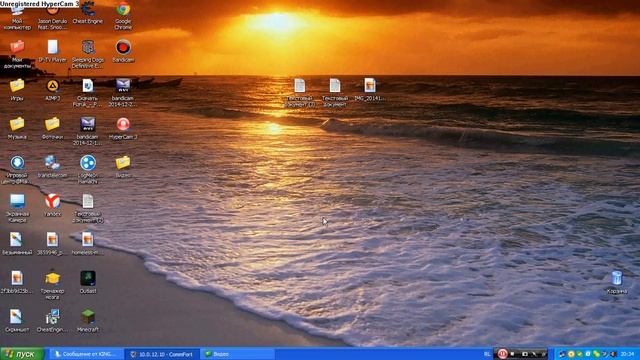Launch Игровой центр@Mail shortcut

click(17, 169)
